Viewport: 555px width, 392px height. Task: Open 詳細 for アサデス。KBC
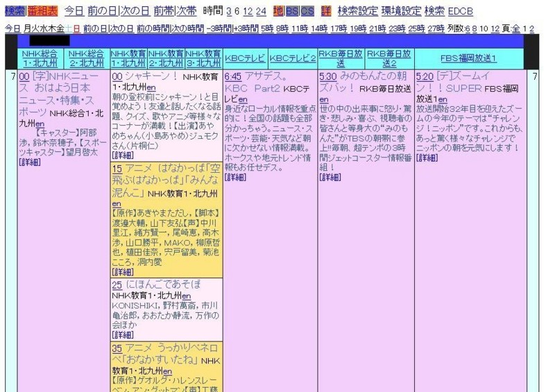235,177
